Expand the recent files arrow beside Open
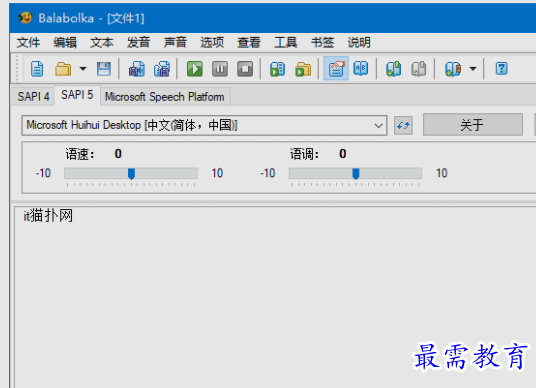The height and width of the screenshot is (388, 536). 83,69
